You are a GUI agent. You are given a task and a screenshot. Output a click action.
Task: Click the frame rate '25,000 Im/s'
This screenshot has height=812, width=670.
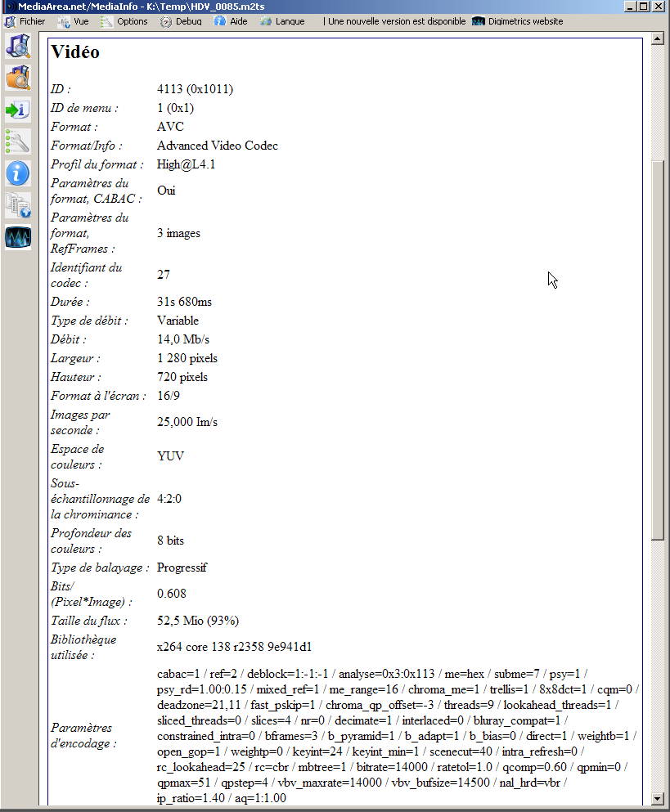(187, 422)
